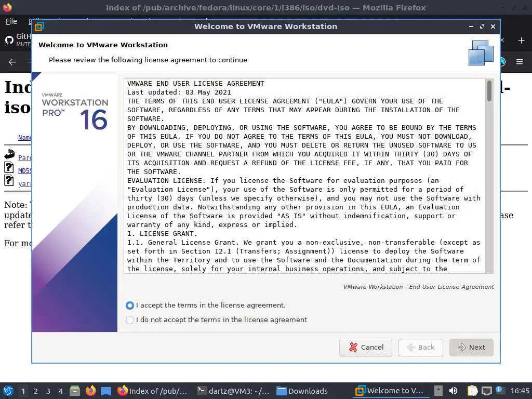Viewport: 532px width, 399px height.
Task: Switch to 'Index of /pub/...' Firefox task
Action: point(152,391)
